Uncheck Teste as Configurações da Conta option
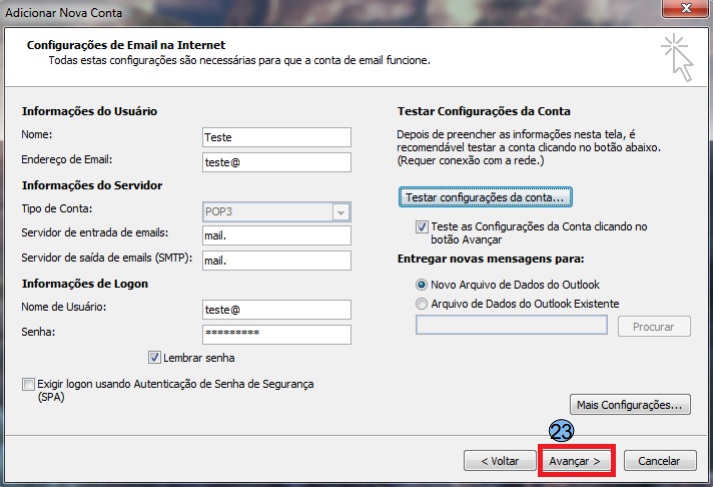The width and height of the screenshot is (713, 487). click(x=422, y=227)
